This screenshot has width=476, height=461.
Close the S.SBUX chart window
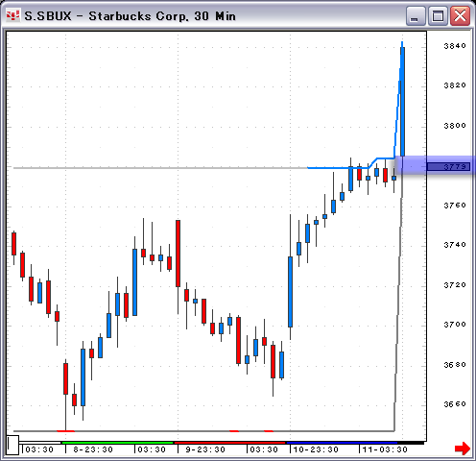coord(460,15)
